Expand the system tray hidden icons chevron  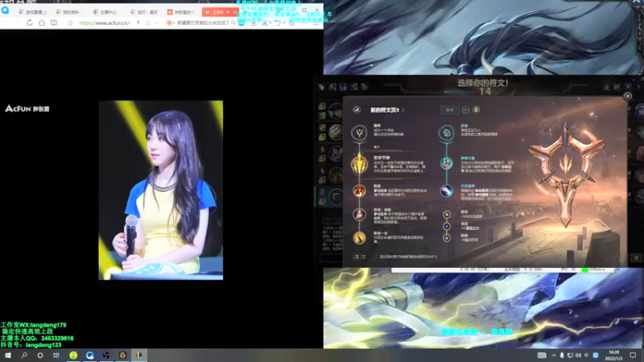554,356
